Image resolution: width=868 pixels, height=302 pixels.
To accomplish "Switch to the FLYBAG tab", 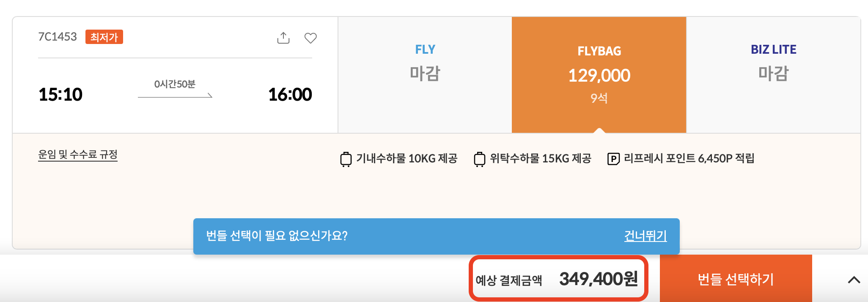I will tap(599, 51).
